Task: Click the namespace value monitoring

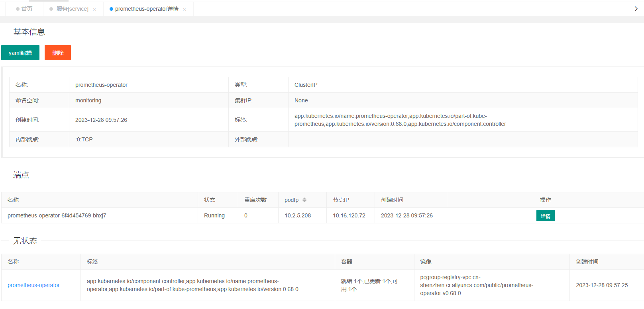Action: [88, 100]
